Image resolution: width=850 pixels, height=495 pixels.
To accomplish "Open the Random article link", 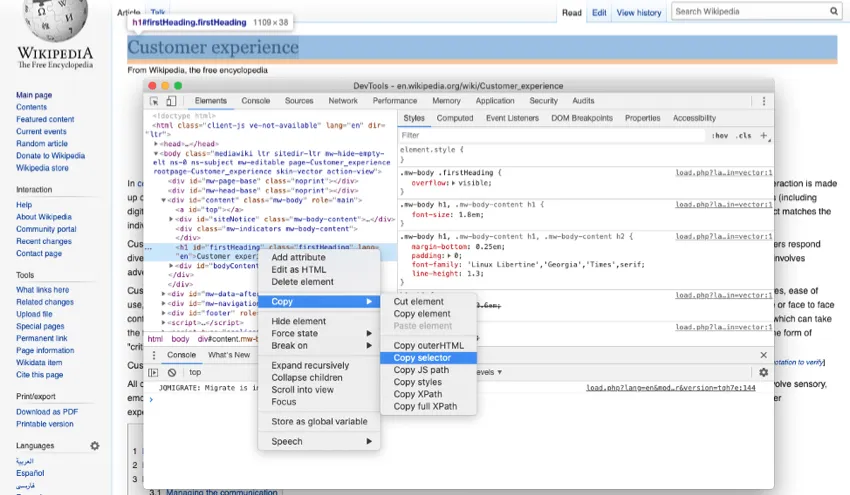I will pyautogui.click(x=42, y=144).
